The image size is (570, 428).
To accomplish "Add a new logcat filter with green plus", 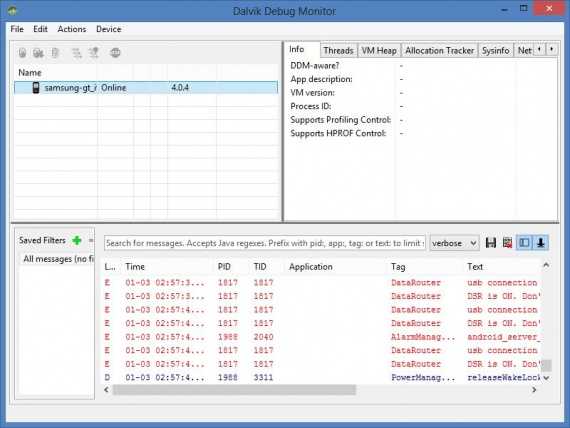I will 77,240.
